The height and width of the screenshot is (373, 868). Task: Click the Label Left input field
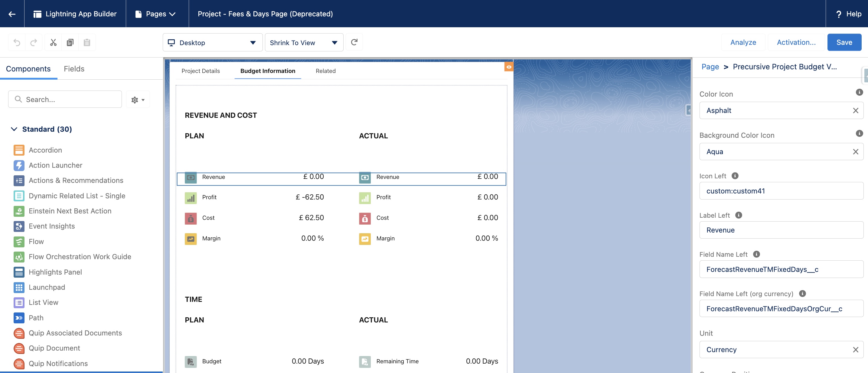781,230
